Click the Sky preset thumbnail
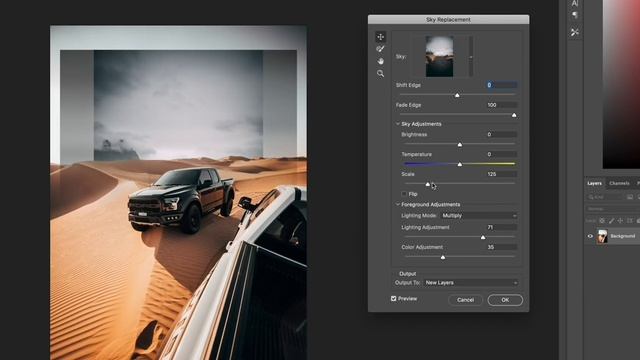 coord(439,56)
